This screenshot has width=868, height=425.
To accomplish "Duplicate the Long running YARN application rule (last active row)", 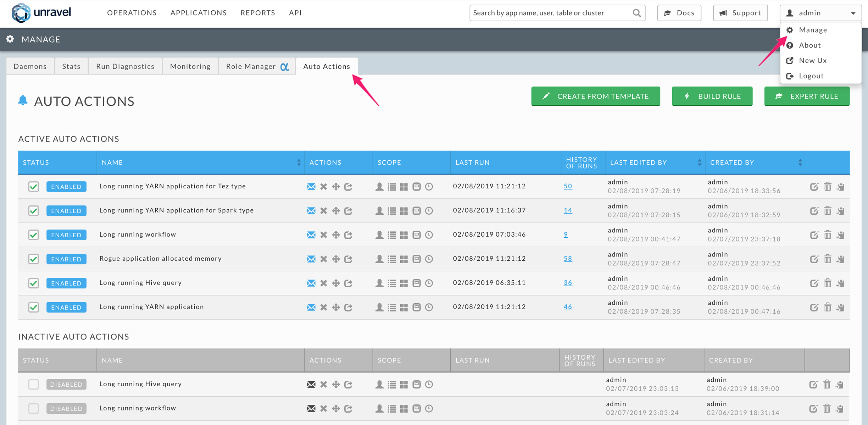I will [x=840, y=307].
